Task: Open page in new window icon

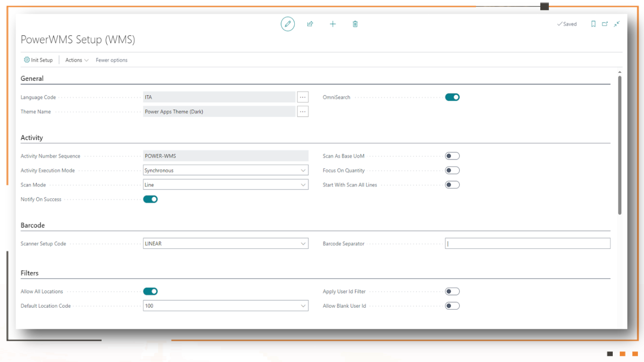Action: (605, 24)
